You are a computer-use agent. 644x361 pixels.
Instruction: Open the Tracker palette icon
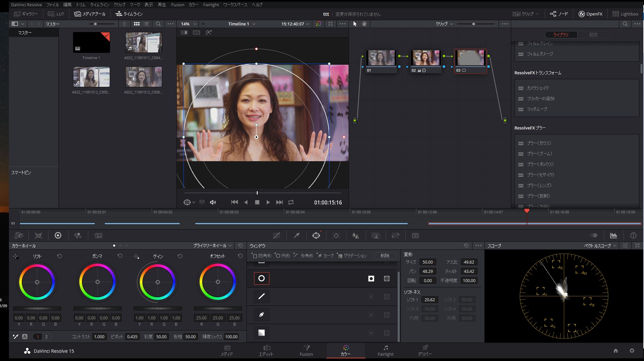336,235
